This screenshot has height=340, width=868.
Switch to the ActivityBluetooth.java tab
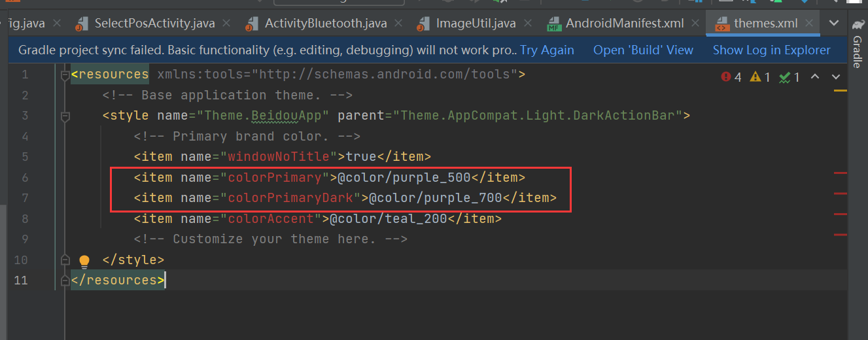(326, 24)
